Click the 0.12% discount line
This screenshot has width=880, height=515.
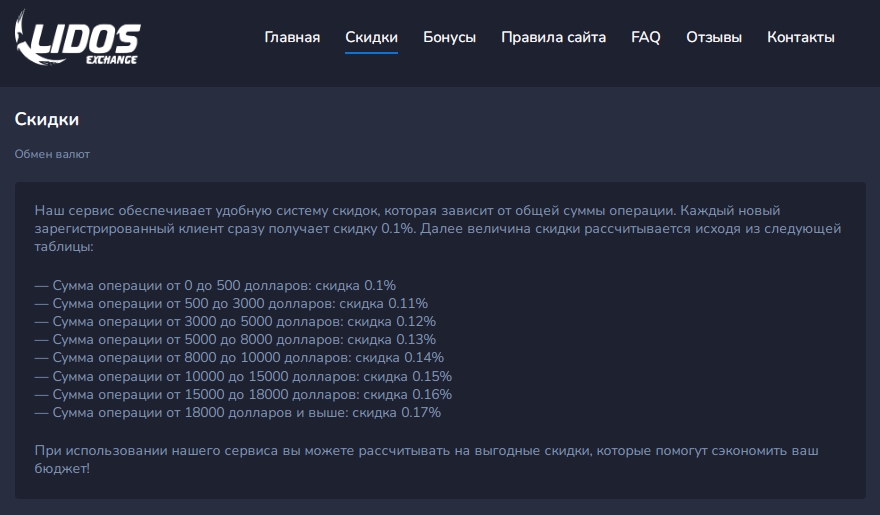coord(235,321)
